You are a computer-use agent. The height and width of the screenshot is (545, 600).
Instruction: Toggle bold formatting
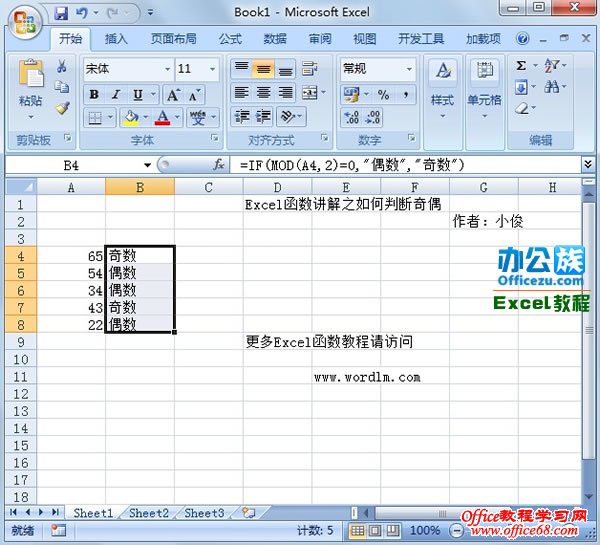point(94,95)
